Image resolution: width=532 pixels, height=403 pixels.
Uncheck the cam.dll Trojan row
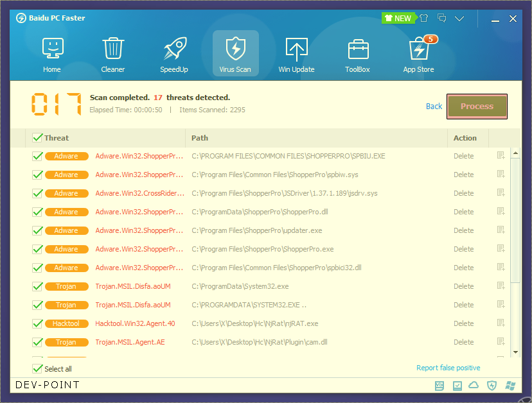tap(37, 342)
